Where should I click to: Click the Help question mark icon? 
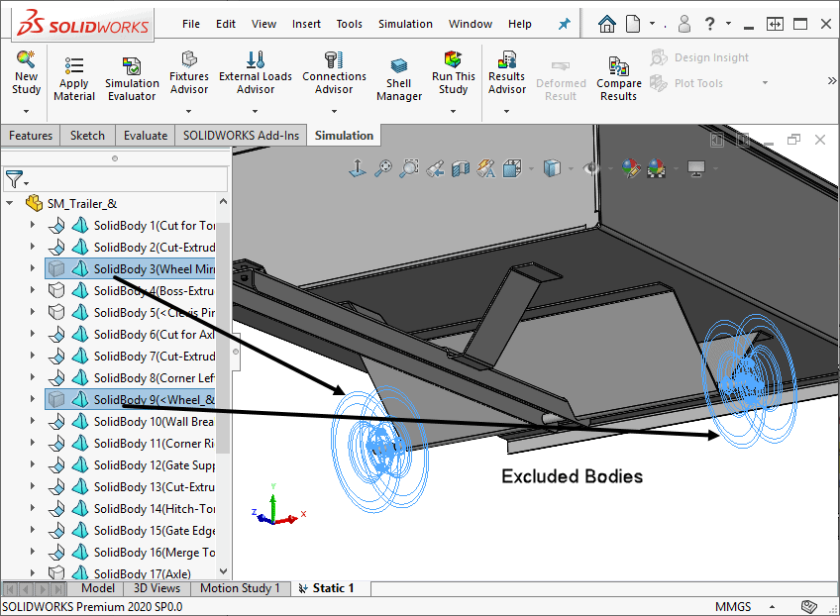(710, 24)
